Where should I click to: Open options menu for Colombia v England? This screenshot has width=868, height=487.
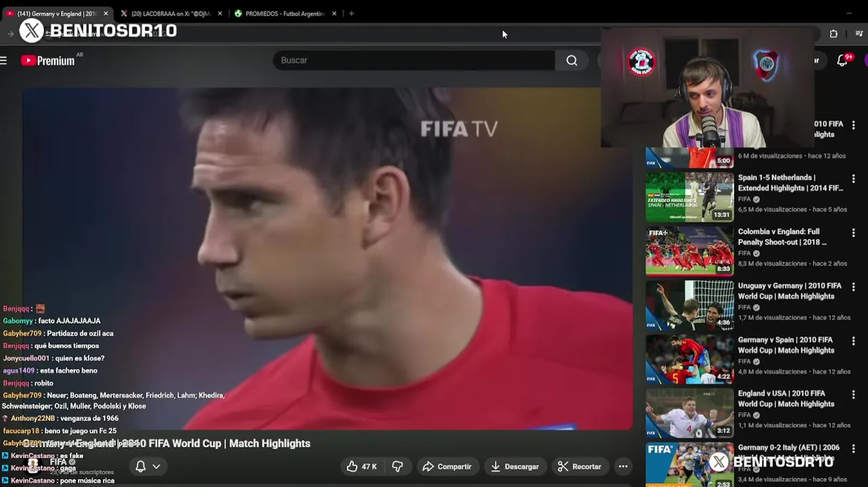(x=853, y=233)
